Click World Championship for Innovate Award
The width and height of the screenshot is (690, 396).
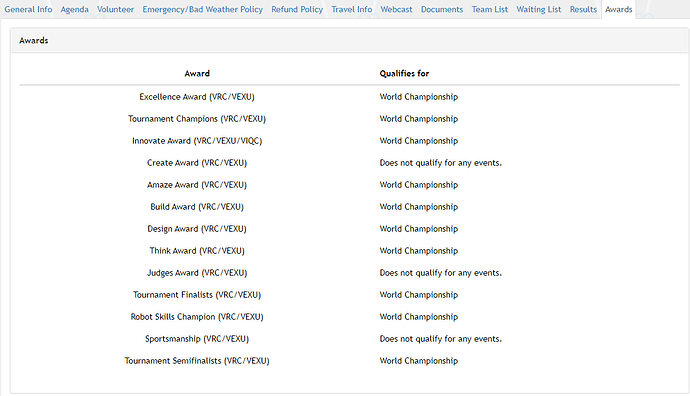[419, 141]
